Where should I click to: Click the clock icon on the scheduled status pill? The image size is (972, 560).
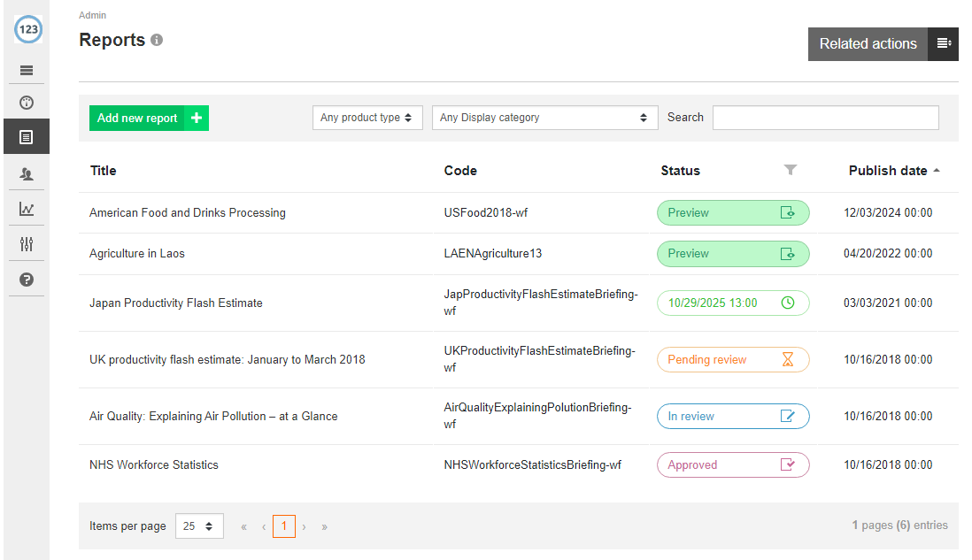click(x=787, y=303)
